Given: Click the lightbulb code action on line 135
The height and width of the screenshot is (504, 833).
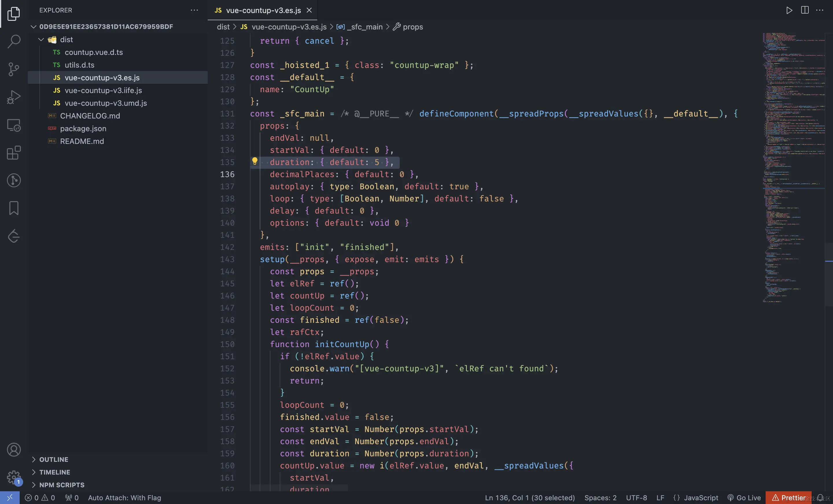Looking at the screenshot, I should point(255,162).
